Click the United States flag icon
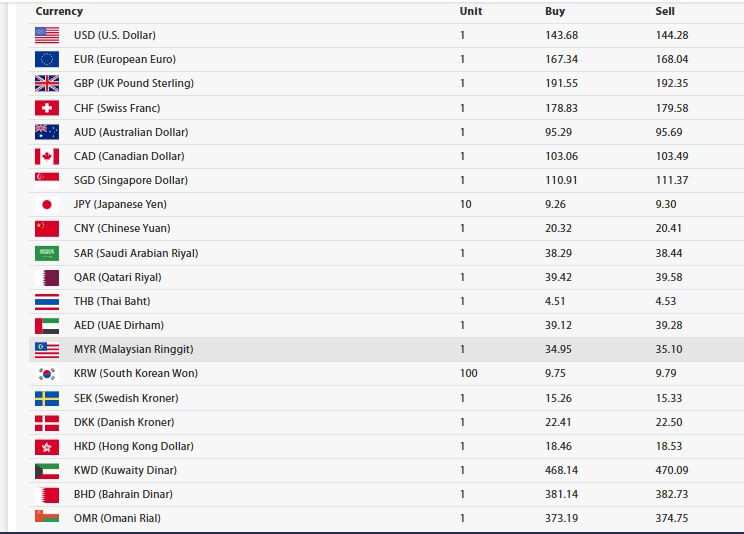This screenshot has width=744, height=534. tap(47, 35)
